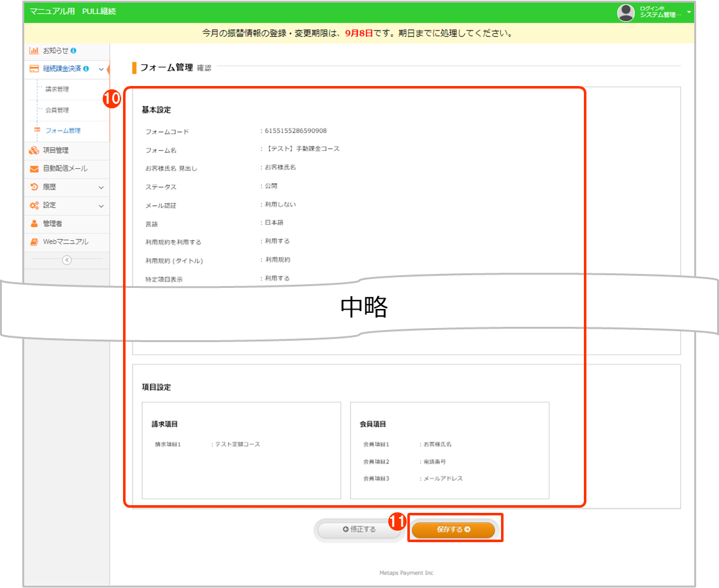Click the info badge beside 継続課金決済
This screenshot has height=588, width=719.
click(x=86, y=69)
